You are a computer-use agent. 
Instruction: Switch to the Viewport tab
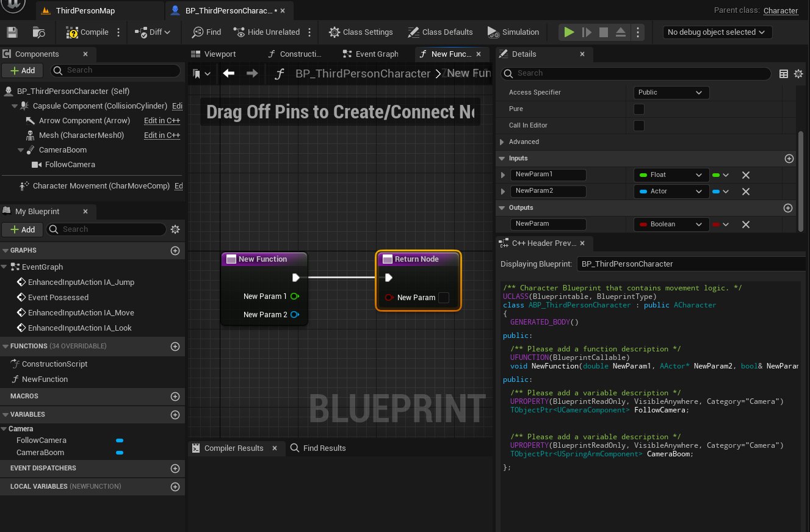pos(213,54)
